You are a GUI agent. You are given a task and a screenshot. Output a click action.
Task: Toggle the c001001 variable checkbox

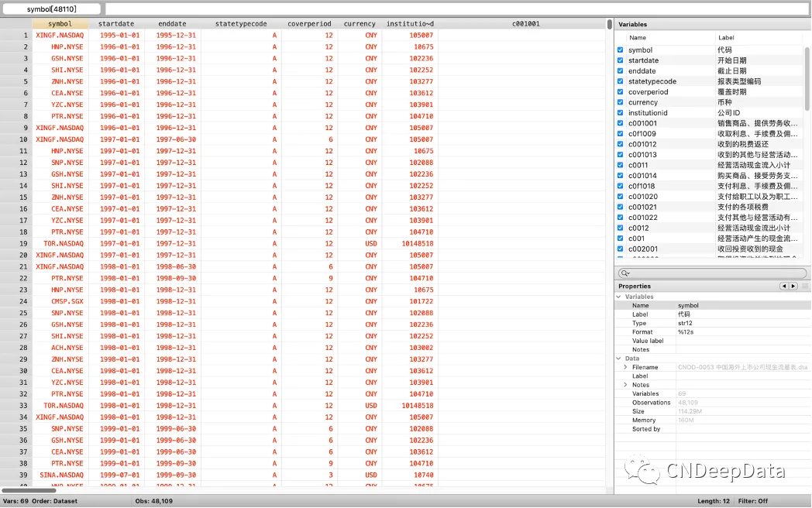[x=620, y=123]
